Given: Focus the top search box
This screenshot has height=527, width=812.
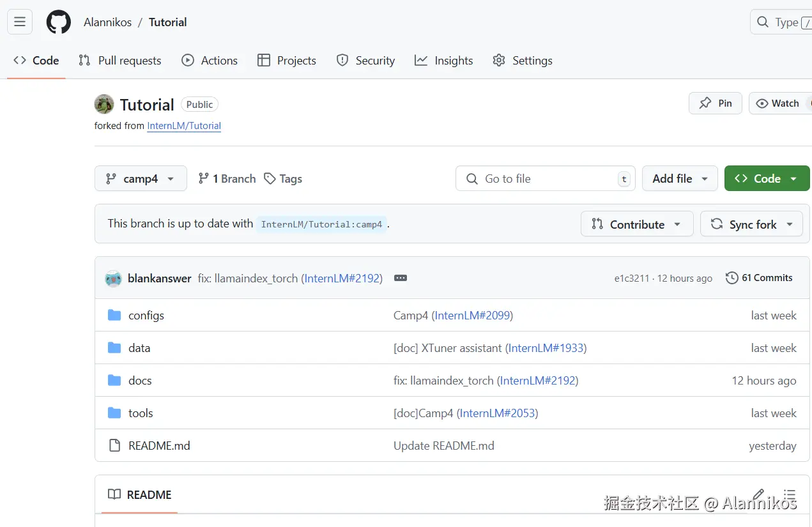Looking at the screenshot, I should point(781,22).
